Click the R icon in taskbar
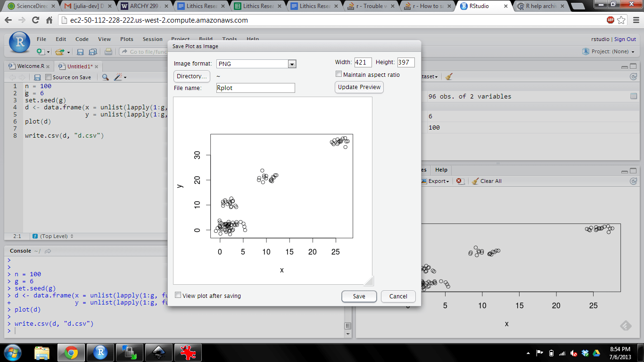Screen dimensions: 644x362 [x=100, y=353]
